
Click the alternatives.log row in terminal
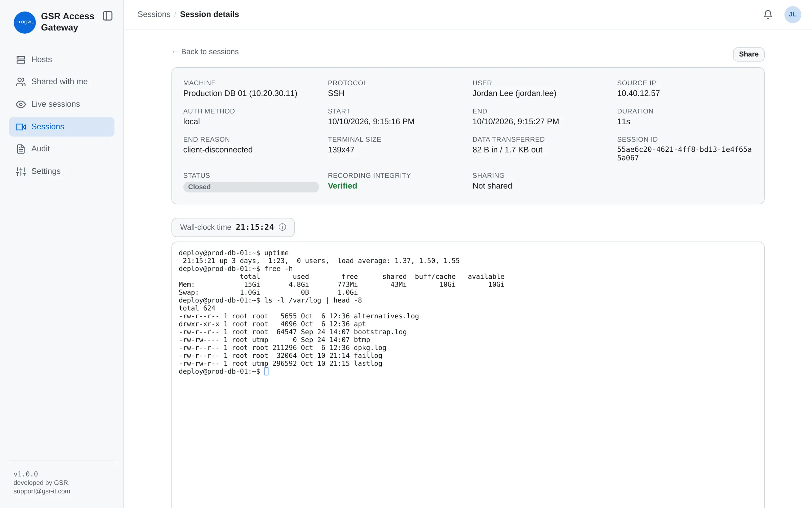pyautogui.click(x=299, y=316)
